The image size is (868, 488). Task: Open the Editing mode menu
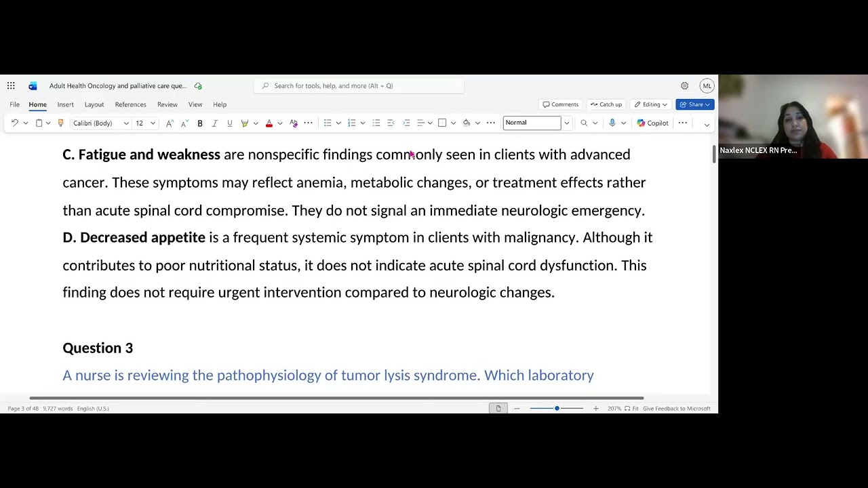pyautogui.click(x=651, y=105)
